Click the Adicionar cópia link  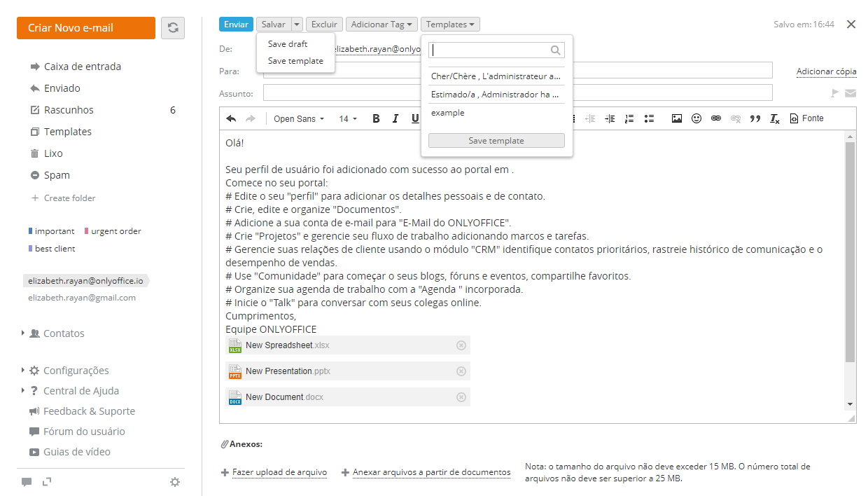pyautogui.click(x=826, y=71)
